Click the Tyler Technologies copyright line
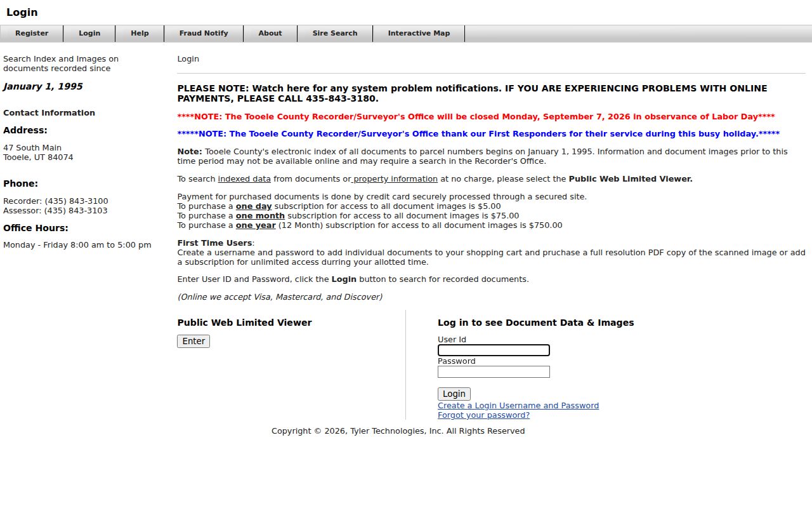The image size is (812, 508). point(398,431)
